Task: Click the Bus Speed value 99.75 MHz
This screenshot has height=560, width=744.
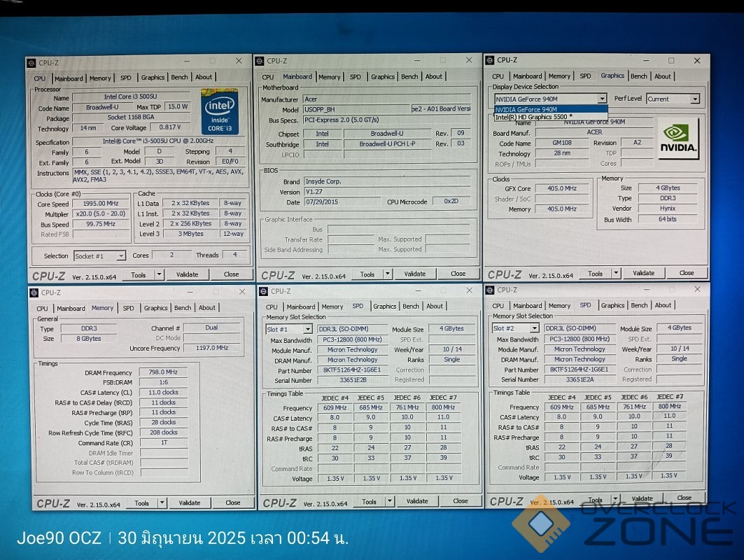Action: [101, 223]
